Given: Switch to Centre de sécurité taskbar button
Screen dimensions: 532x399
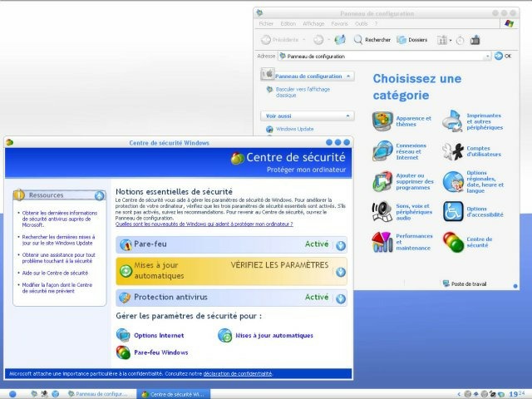Looking at the screenshot, I should pos(173,394).
